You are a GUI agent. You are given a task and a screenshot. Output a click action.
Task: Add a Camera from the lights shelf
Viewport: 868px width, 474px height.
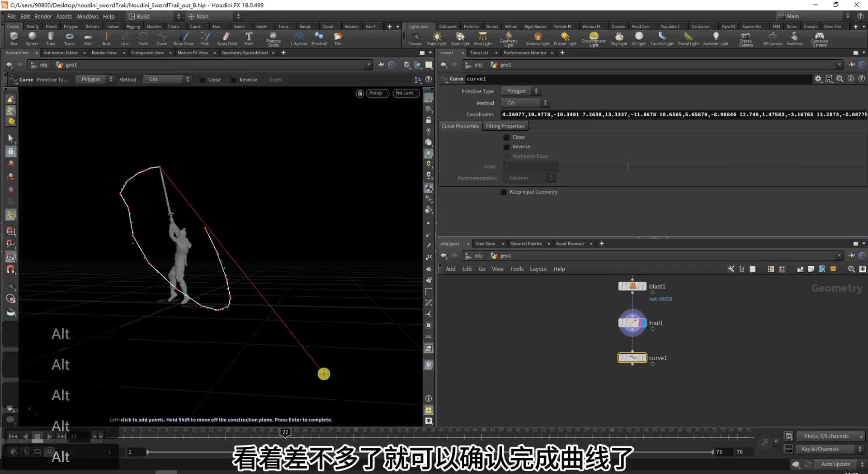pos(415,38)
